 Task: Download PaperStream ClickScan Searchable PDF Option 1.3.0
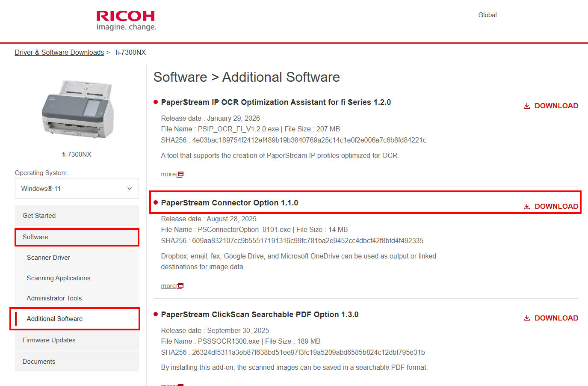[x=551, y=318]
